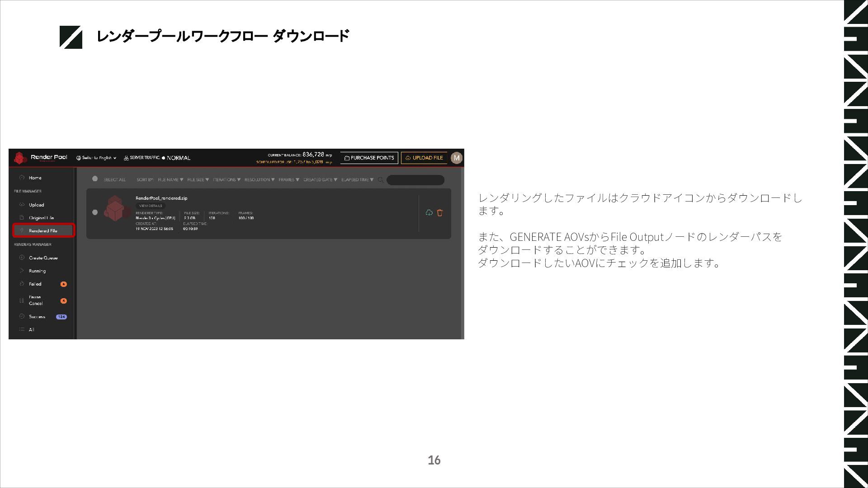Image resolution: width=868 pixels, height=488 pixels.
Task: Click into the search input field
Action: point(415,180)
